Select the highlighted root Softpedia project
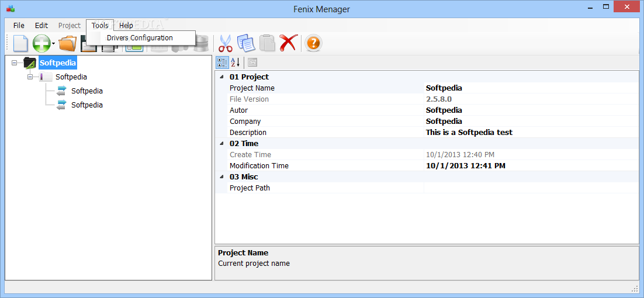The width and height of the screenshot is (644, 298). point(58,63)
